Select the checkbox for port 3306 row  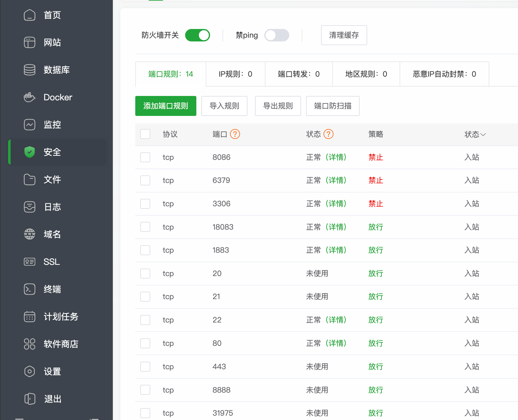click(x=145, y=203)
